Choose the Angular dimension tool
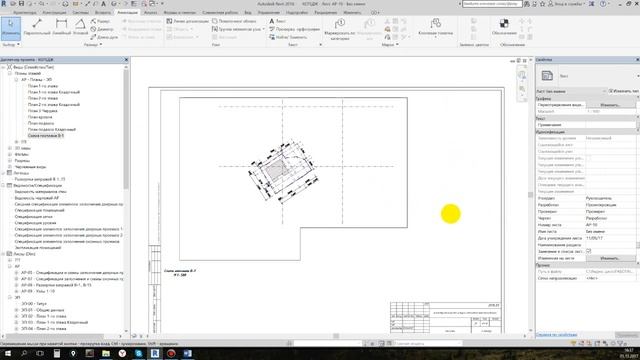Viewport: 640px width, 360px height. pyautogui.click(x=80, y=27)
